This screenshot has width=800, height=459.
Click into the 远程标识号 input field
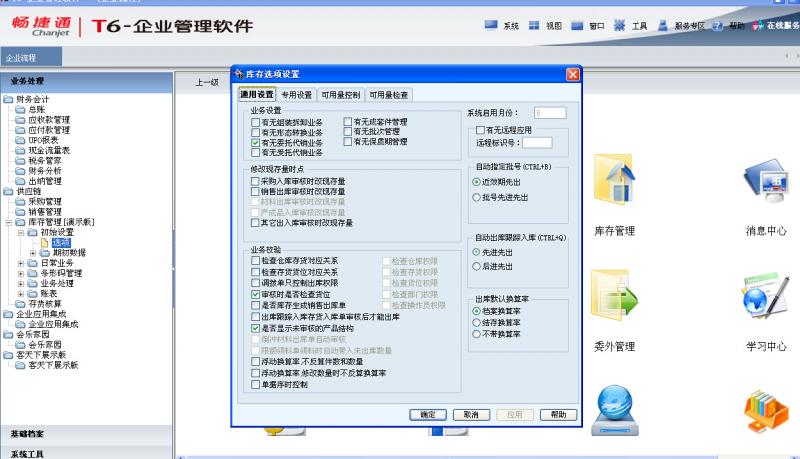pos(537,143)
